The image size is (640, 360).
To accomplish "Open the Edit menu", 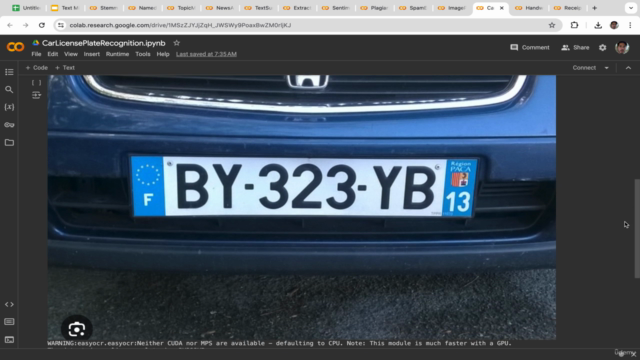I will tap(53, 54).
